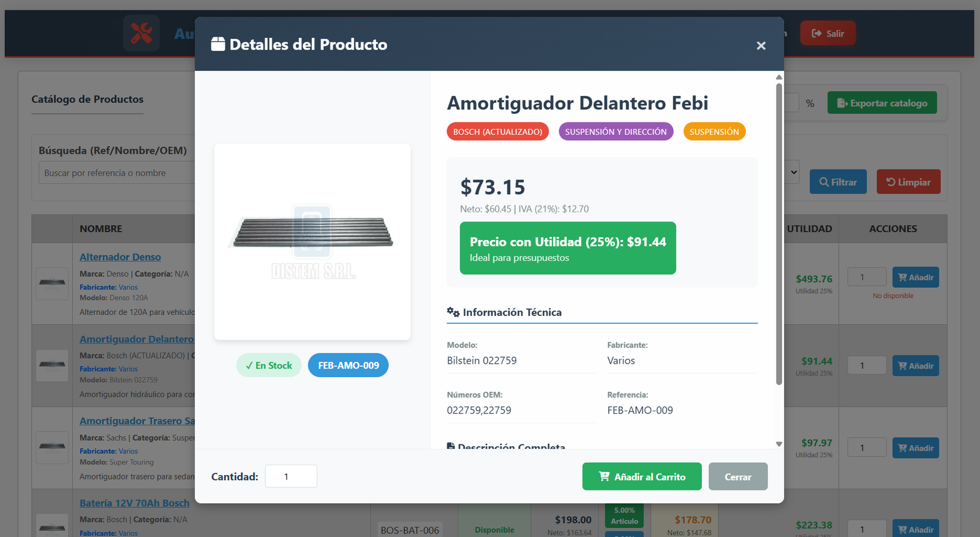Viewport: 980px width, 537px height.
Task: Click the En Stock status badge
Action: (x=268, y=365)
